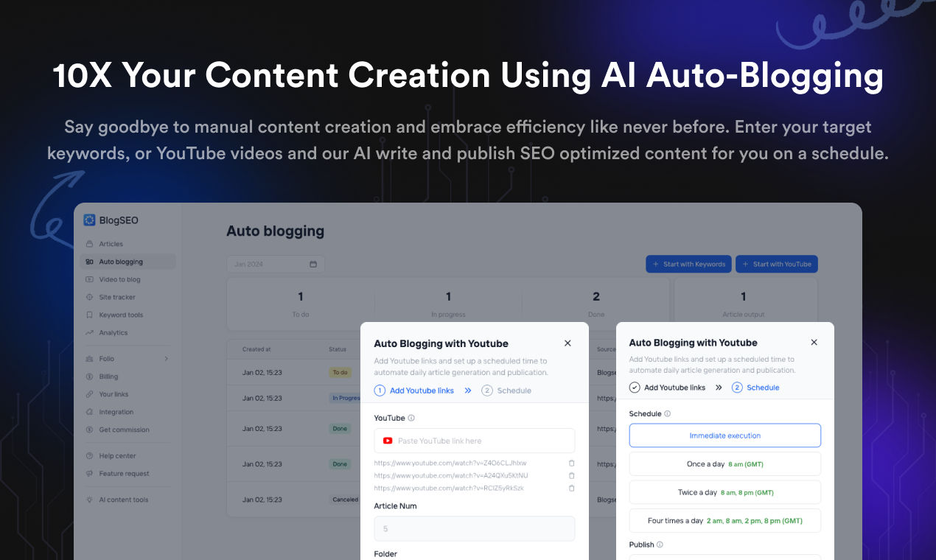Select the Immediate execution schedule option
The image size is (936, 560).
tap(724, 435)
